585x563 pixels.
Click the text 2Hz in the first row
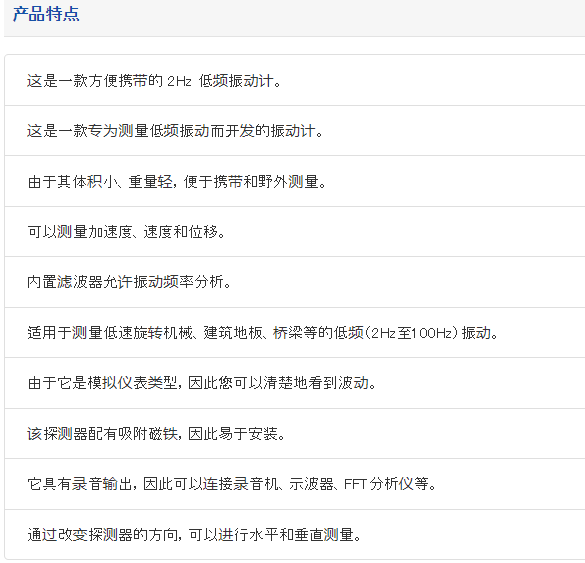179,81
